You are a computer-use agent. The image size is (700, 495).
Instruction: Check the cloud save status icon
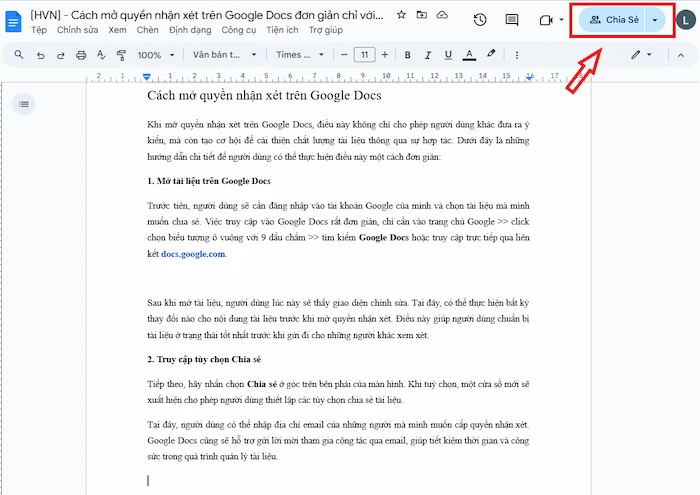click(x=442, y=16)
